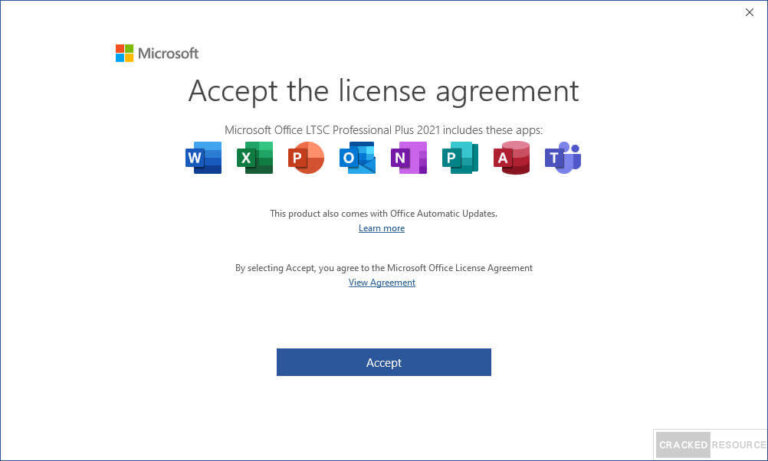Click the Office LTSC Professional Plus 2021 text

(383, 130)
